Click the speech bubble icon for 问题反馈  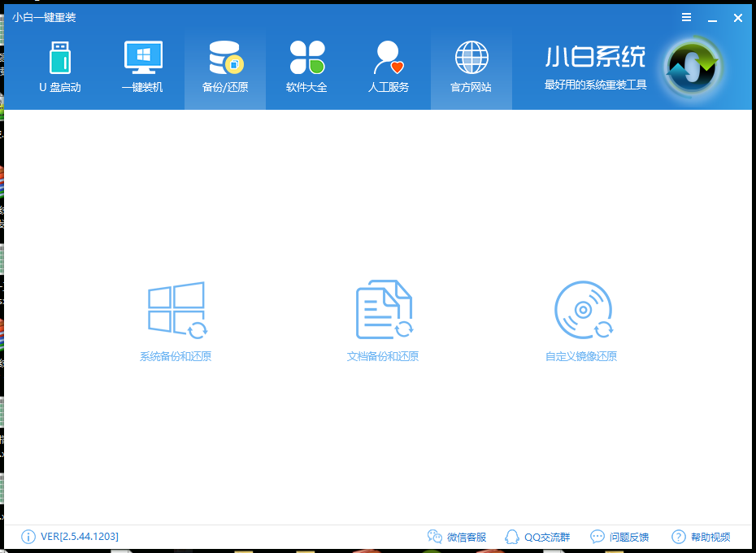pos(597,537)
